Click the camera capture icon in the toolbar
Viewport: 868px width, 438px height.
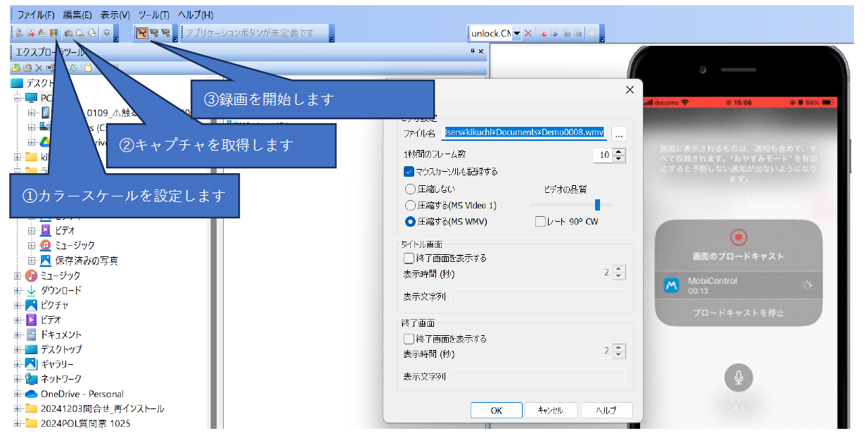coord(68,33)
